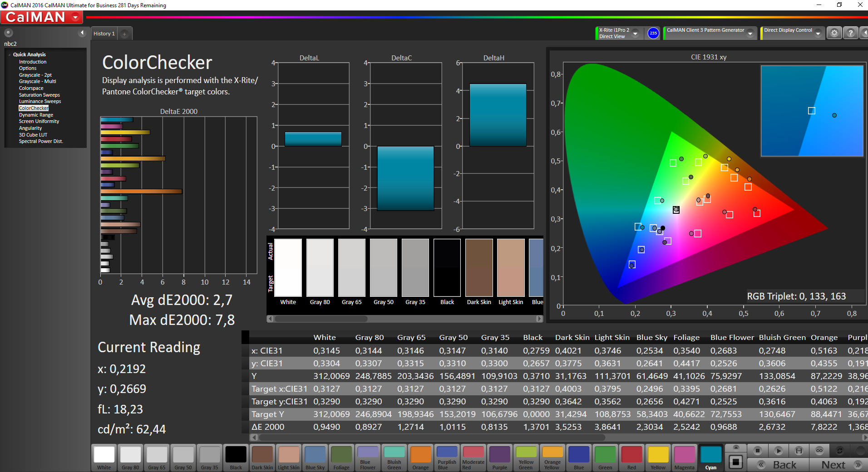Collapse the left workflow sidebar arrow
This screenshot has width=868, height=472.
point(82,33)
